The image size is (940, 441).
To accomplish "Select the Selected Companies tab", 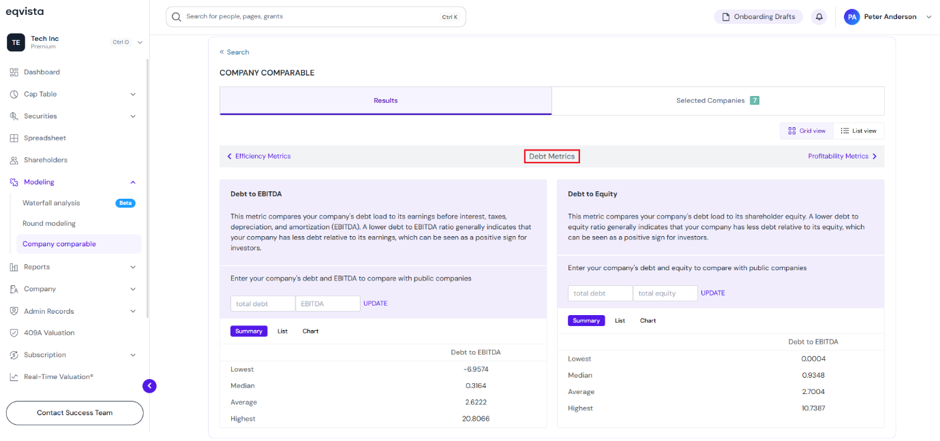I will [x=718, y=101].
